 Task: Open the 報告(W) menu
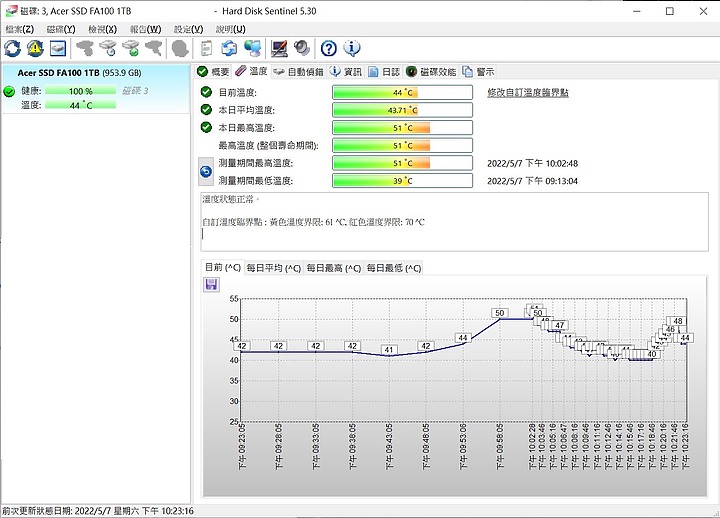(x=145, y=29)
